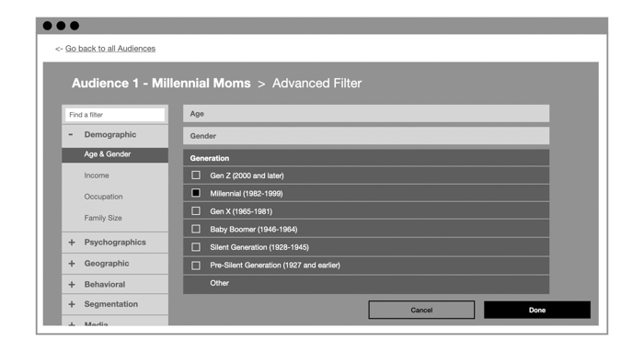Collapse Demographic section with minus icon

pos(71,134)
